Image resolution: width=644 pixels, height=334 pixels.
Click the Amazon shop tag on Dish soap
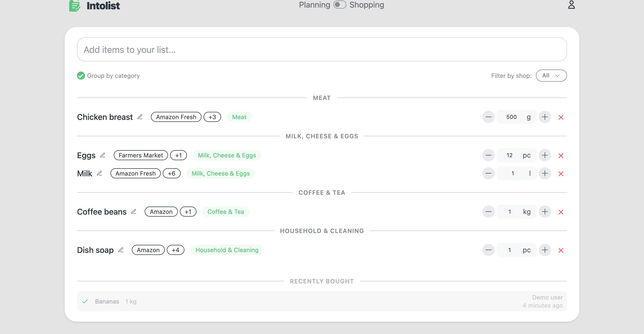click(148, 250)
